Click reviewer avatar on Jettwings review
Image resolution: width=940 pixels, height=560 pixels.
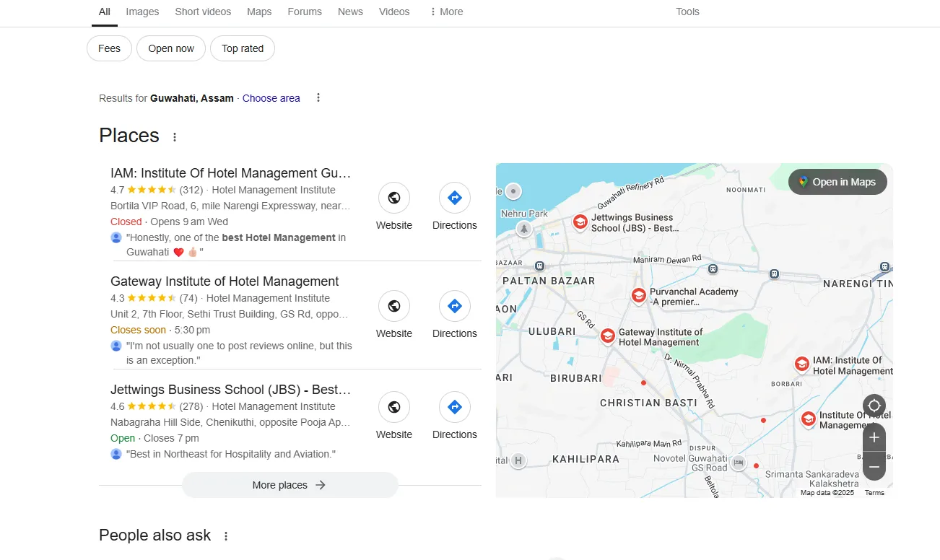point(116,454)
